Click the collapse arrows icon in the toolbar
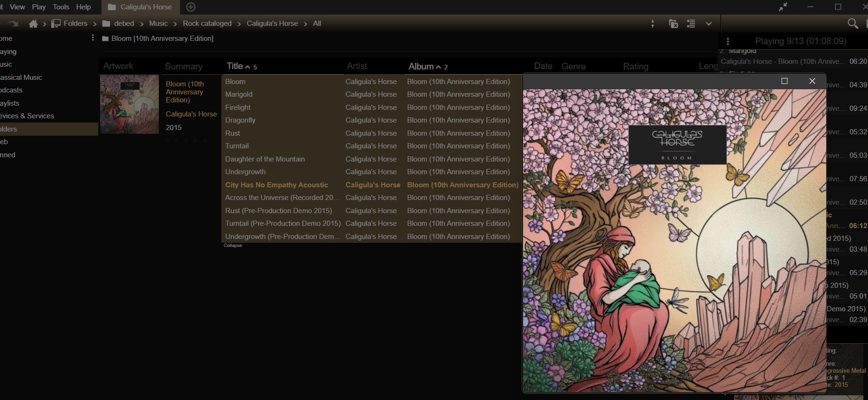Viewport: 868px width, 400px height. coord(652,23)
